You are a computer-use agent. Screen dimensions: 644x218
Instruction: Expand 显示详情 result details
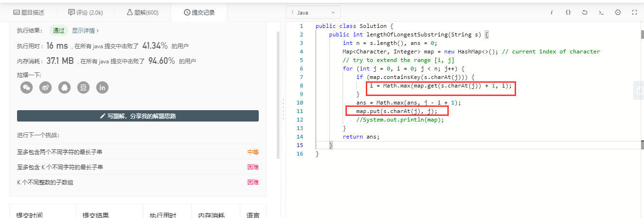pos(85,31)
